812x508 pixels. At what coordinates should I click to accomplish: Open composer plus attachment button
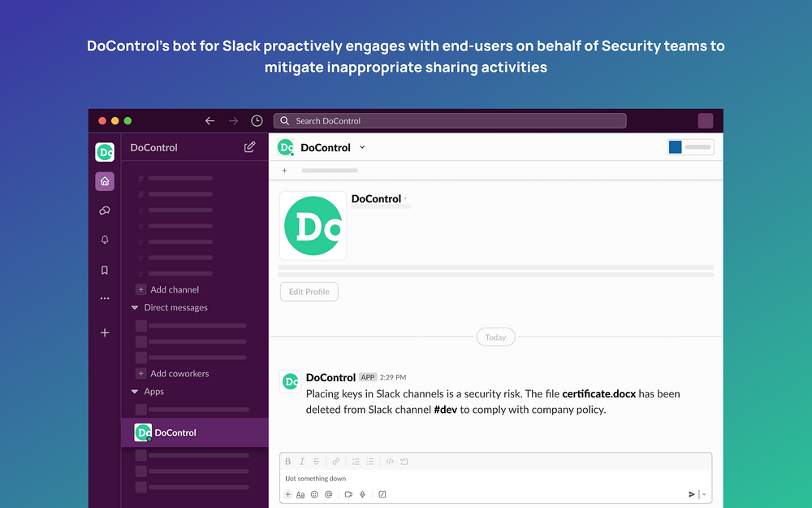tap(288, 494)
